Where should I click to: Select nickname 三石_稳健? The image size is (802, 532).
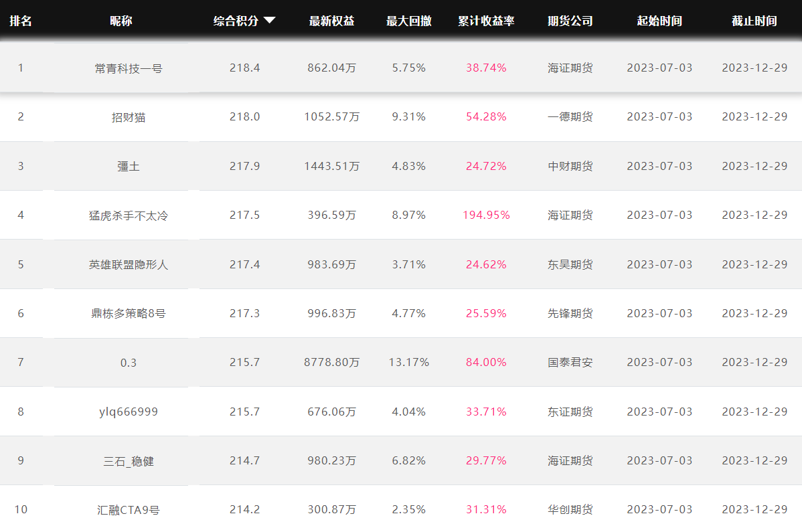point(129,462)
